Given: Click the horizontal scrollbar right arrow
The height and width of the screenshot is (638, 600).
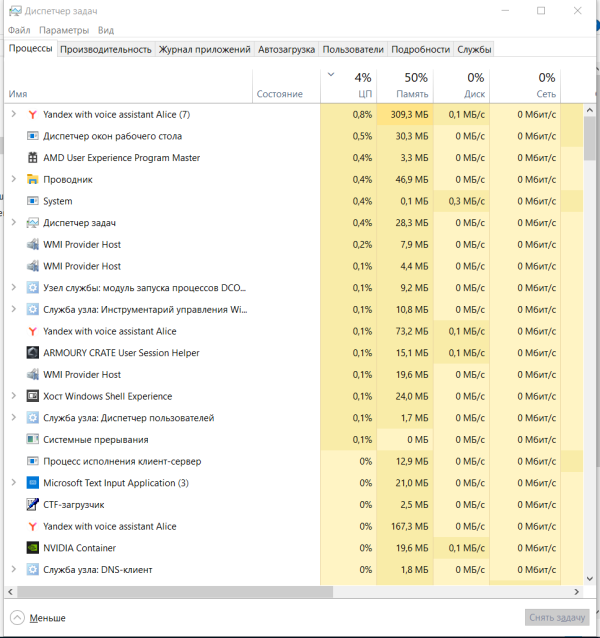Looking at the screenshot, I should click(576, 592).
